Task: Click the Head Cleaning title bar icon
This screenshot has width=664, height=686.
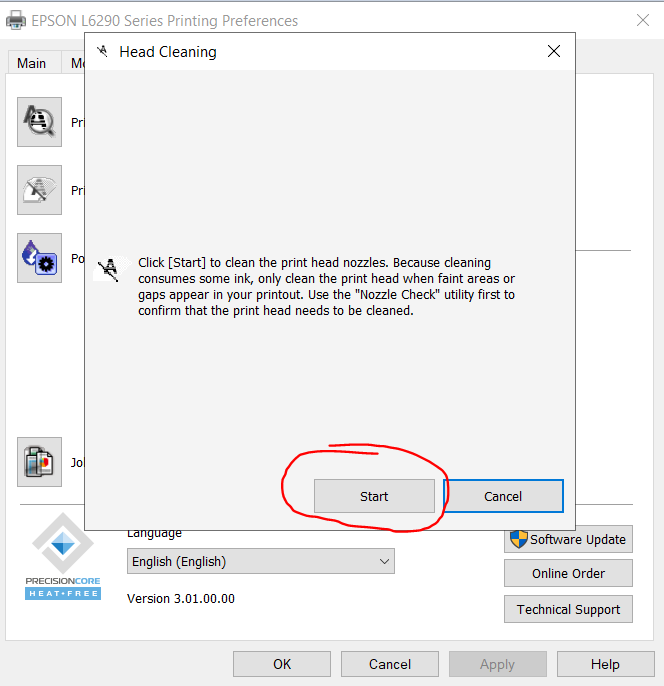Action: tap(102, 51)
